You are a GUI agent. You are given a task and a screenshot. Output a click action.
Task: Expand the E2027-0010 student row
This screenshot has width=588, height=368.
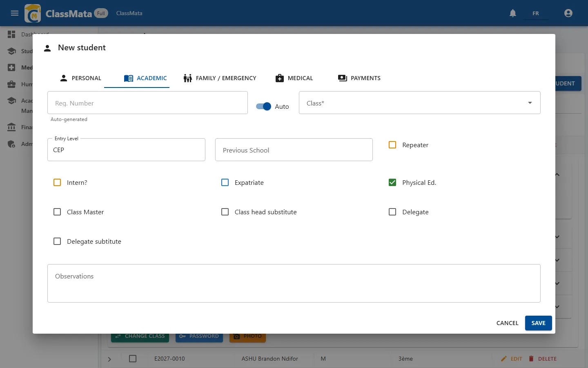pyautogui.click(x=109, y=359)
